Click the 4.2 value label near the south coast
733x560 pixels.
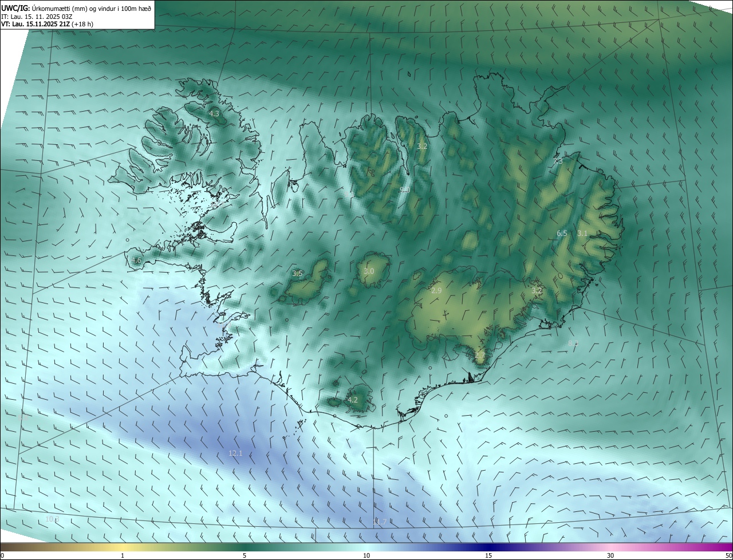(x=352, y=400)
